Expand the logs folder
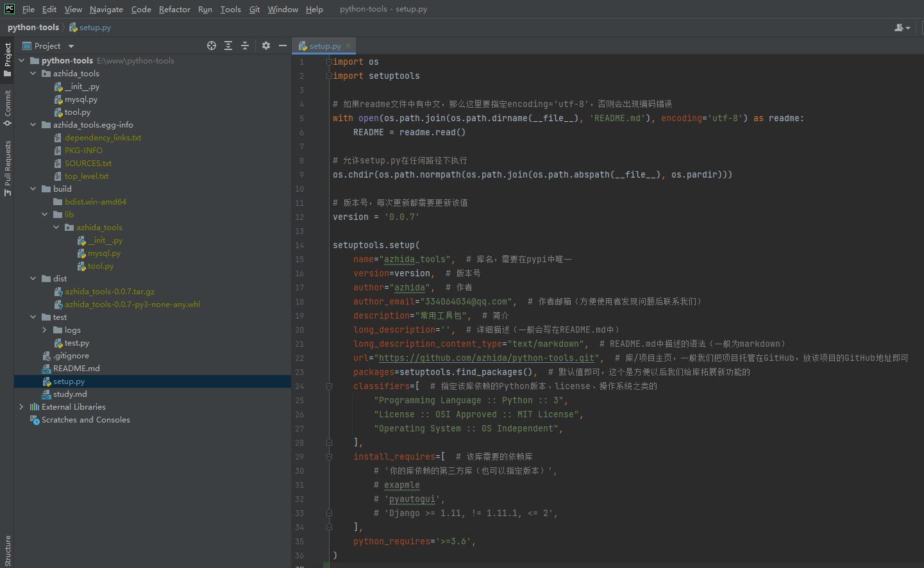This screenshot has width=924, height=568. coord(44,330)
